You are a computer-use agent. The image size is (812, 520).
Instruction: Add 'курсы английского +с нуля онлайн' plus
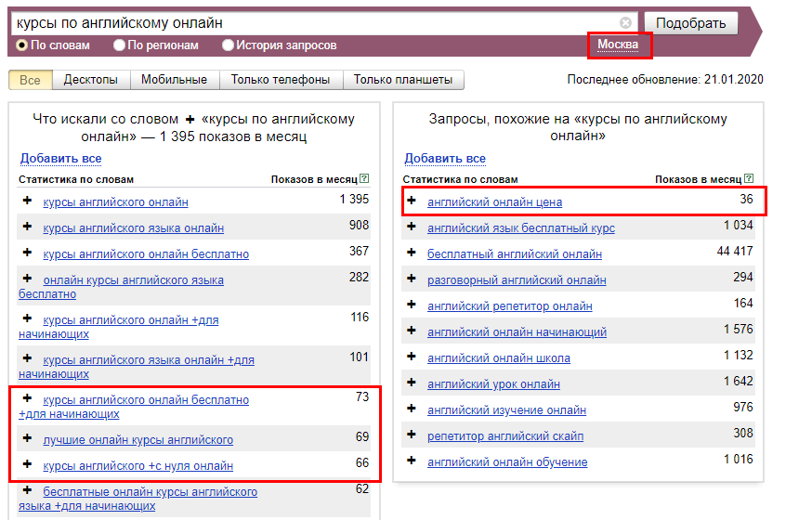tap(28, 464)
